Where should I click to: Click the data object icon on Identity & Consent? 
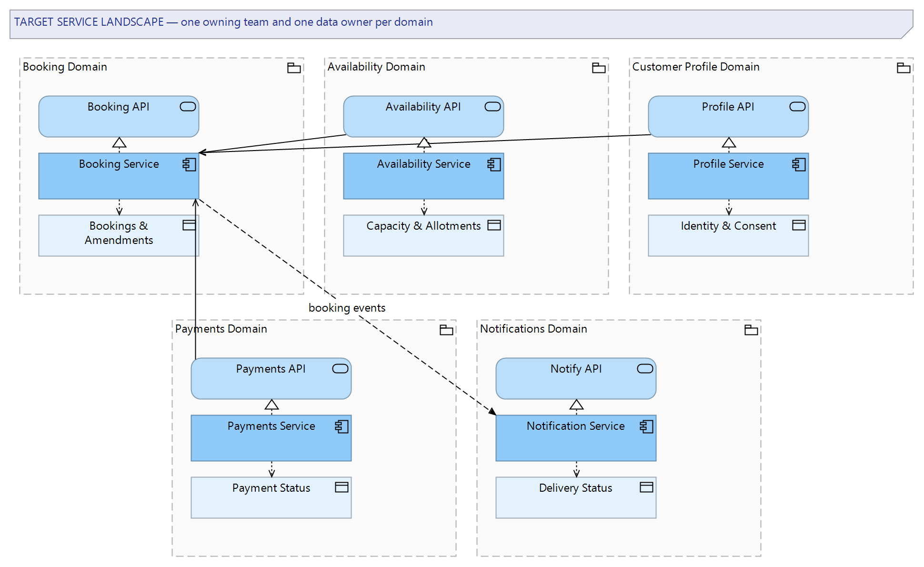click(x=799, y=225)
